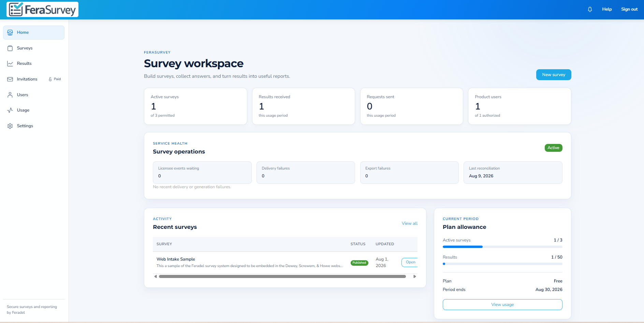Viewport: 644px width, 323px height.
Task: Create a New survey
Action: coord(554,75)
